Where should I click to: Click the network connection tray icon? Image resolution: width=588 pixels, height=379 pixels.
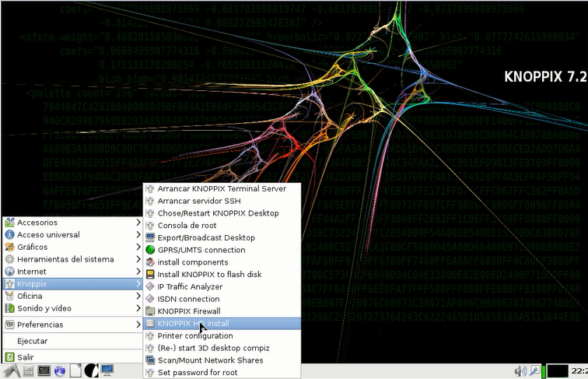(x=534, y=371)
